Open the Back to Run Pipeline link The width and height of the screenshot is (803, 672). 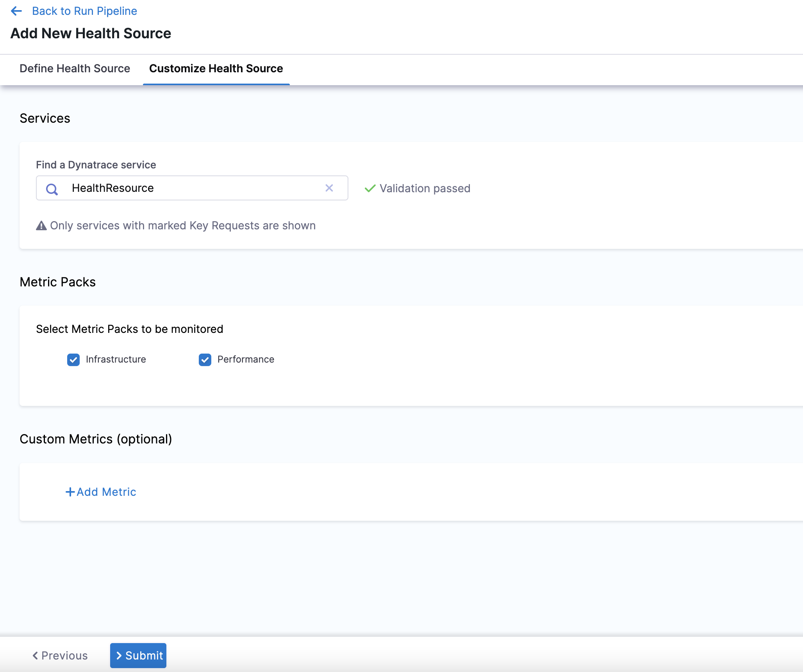tap(84, 11)
